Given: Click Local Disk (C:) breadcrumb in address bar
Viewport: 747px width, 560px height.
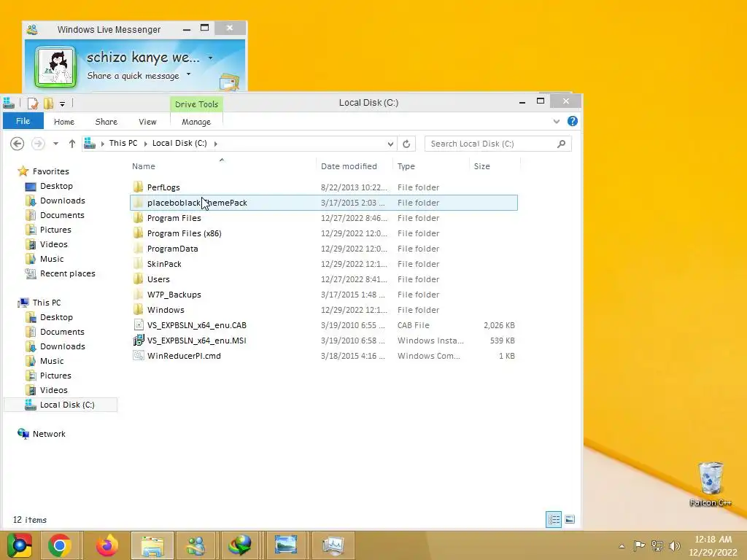Looking at the screenshot, I should tap(179, 144).
